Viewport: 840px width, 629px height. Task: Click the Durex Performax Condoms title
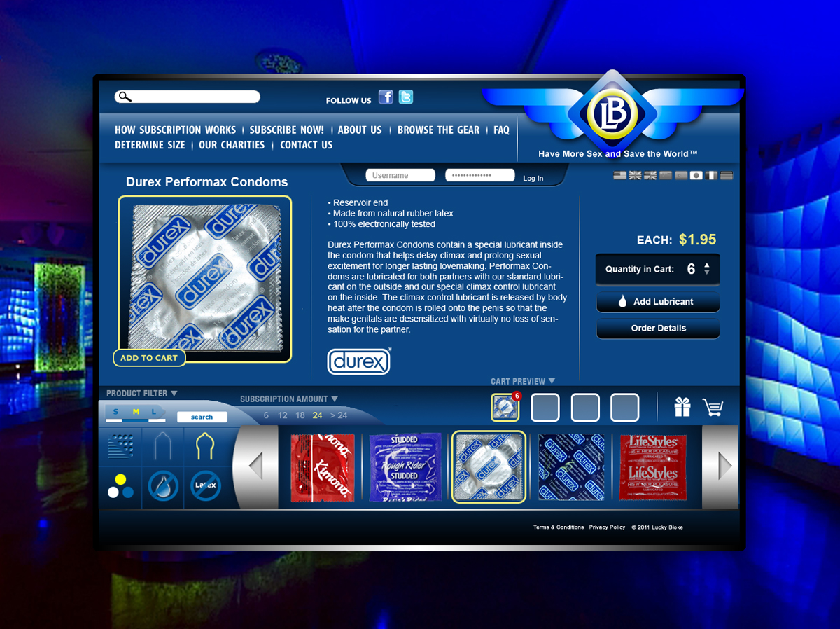coord(207,182)
